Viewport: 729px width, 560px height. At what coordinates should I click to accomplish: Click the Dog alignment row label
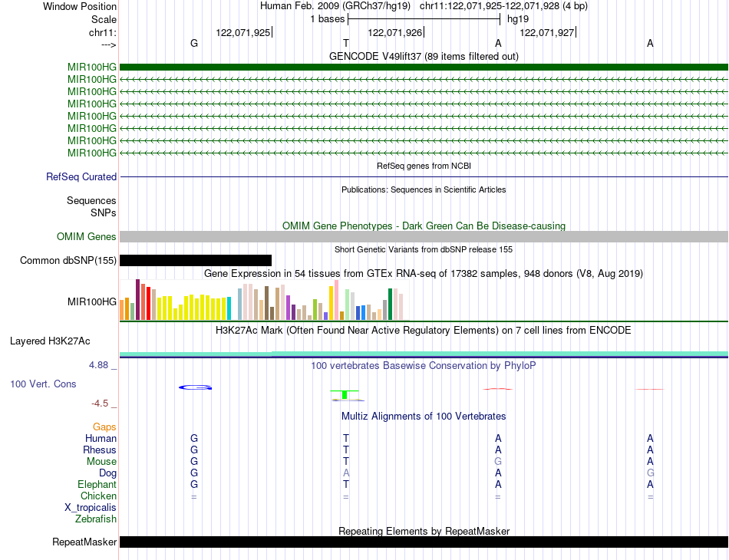[x=107, y=473]
